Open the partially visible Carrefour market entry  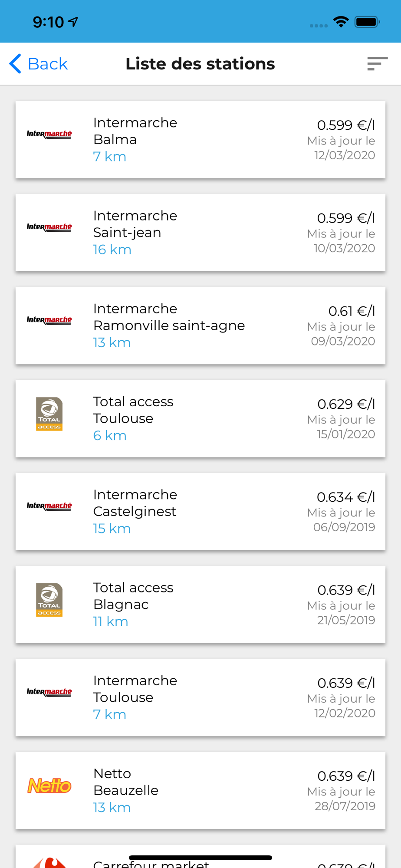click(200, 856)
